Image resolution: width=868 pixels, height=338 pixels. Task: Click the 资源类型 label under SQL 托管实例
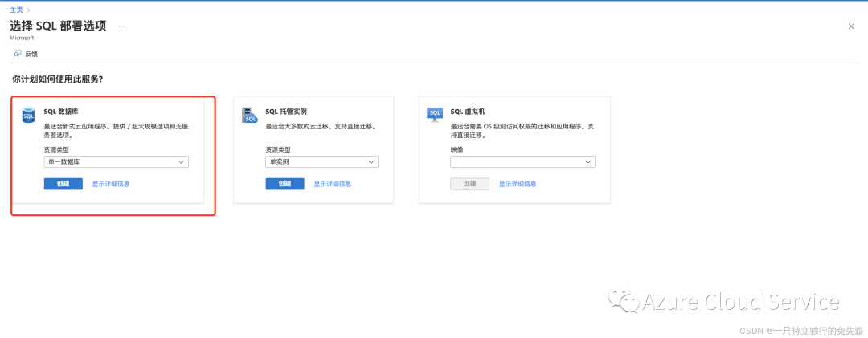[278, 149]
